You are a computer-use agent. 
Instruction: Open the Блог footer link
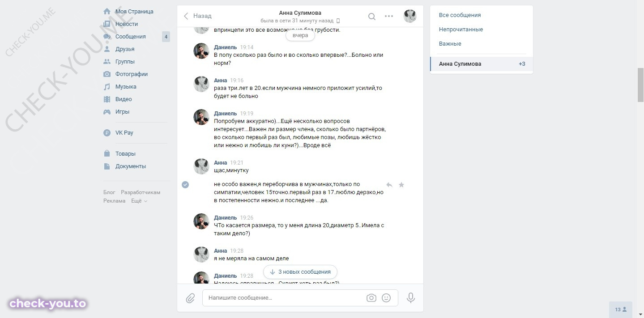pyautogui.click(x=109, y=192)
